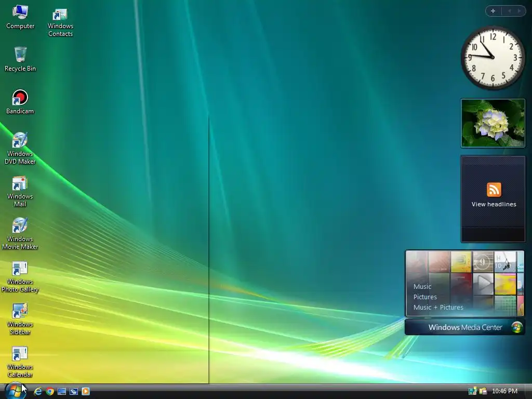Open the Computer desktop icon
Viewport: 532px width, 399px height.
20,17
